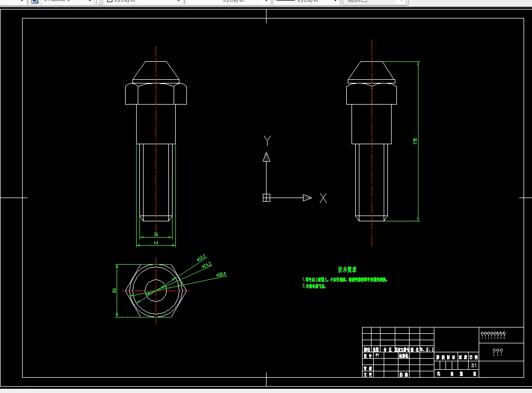Open the ByLayer lineweight dropdown with line sample
This screenshot has width=532, height=393.
tap(306, 2)
